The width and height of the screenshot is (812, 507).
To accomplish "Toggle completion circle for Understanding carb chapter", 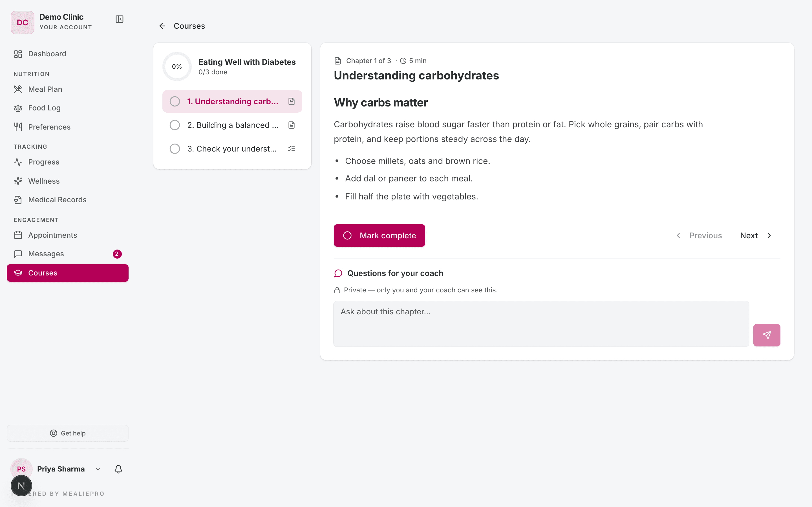I will [175, 101].
